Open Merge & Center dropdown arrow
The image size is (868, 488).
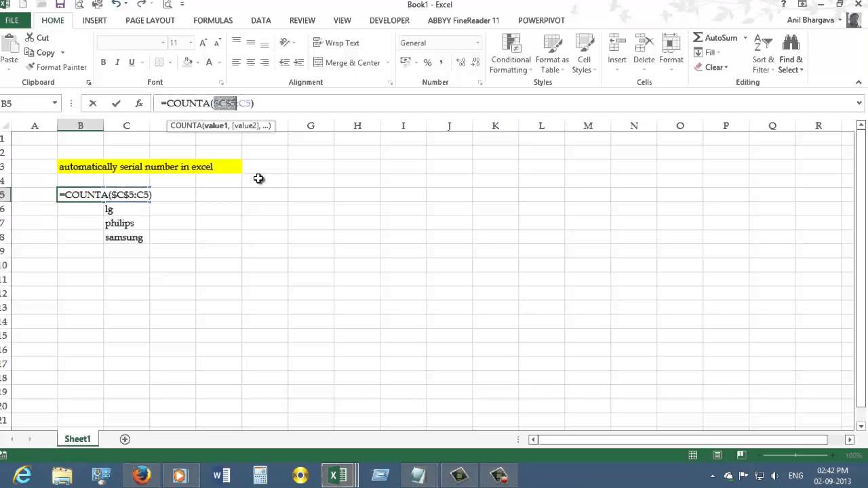388,62
